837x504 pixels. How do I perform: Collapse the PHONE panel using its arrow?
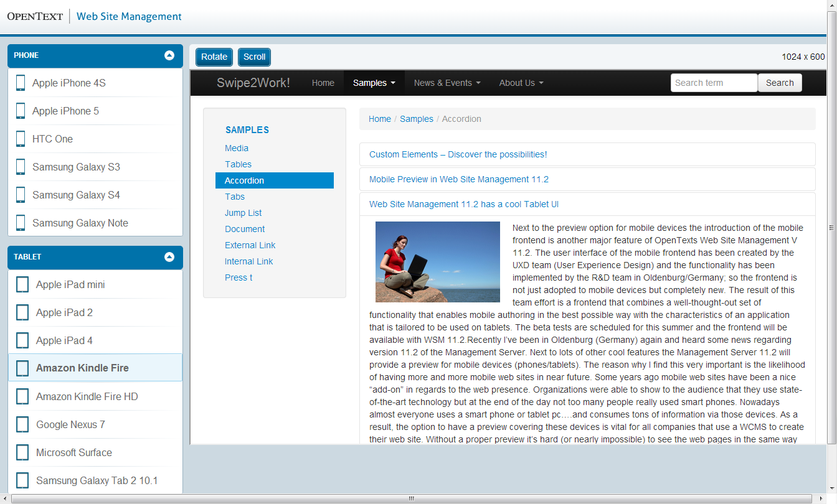[x=169, y=55]
